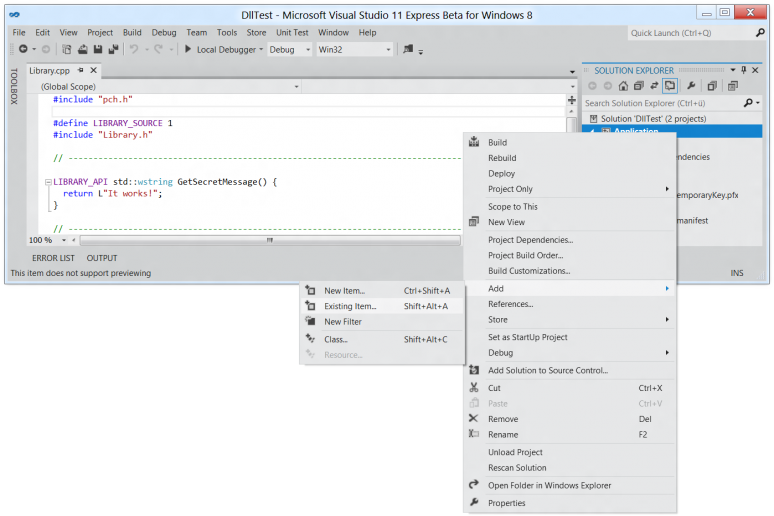This screenshot has width=774, height=516.
Task: Click the editor horizontal scrollbar thumb
Action: pyautogui.click(x=270, y=240)
